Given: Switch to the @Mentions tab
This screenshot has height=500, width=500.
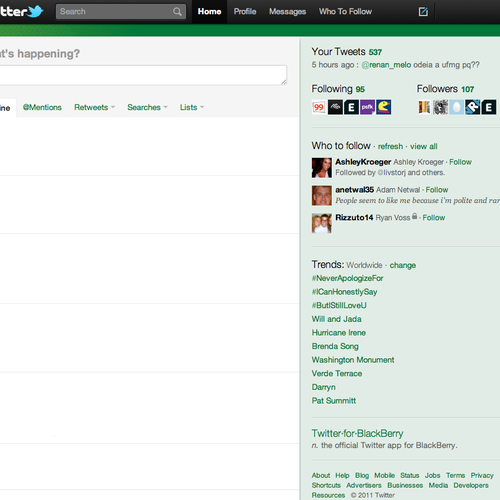Looking at the screenshot, I should coord(42,107).
